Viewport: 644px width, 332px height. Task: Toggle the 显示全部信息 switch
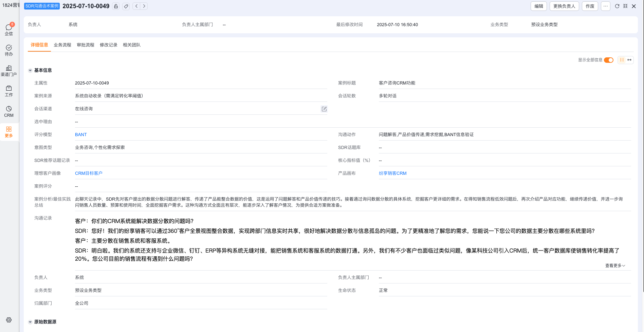pyautogui.click(x=608, y=60)
